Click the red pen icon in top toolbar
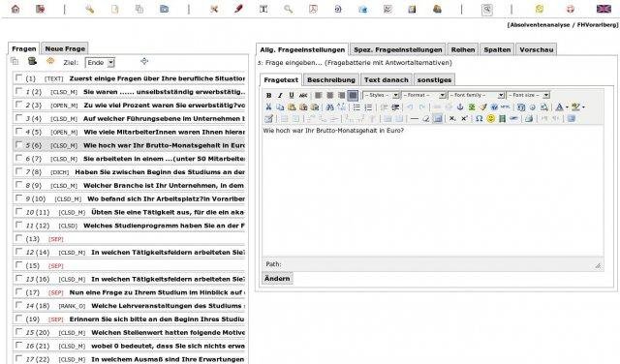The width and height of the screenshot is (620, 364). 238,9
